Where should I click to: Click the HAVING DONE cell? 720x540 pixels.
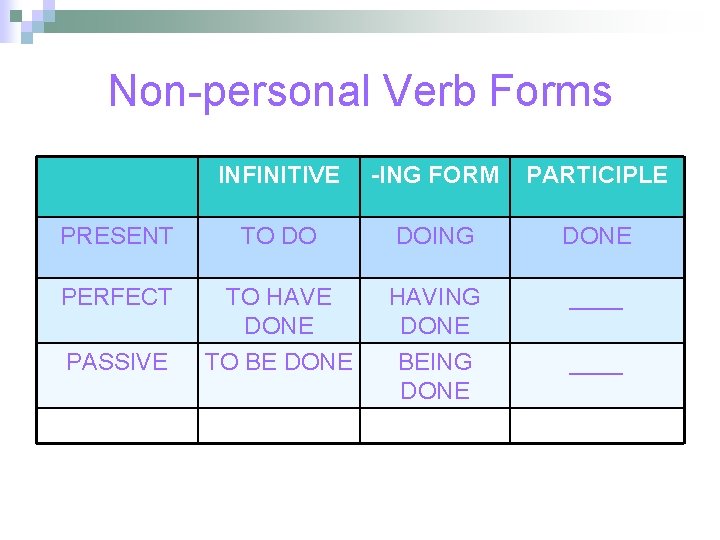434,311
